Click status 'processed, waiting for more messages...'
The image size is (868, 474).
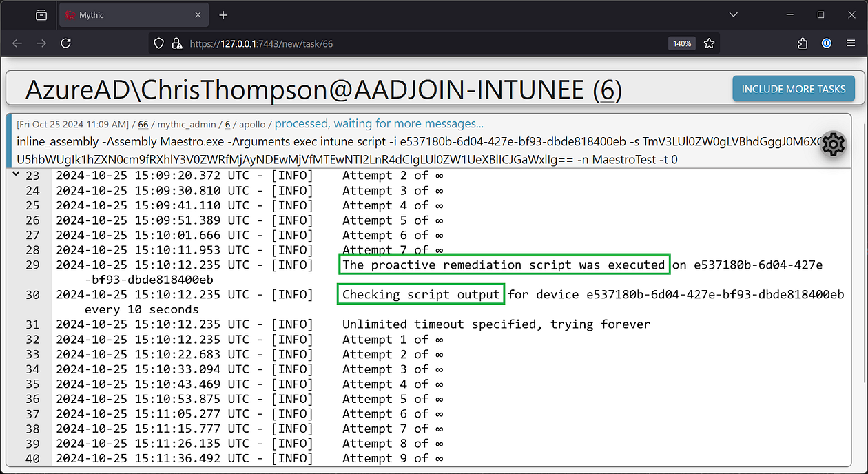pyautogui.click(x=379, y=124)
